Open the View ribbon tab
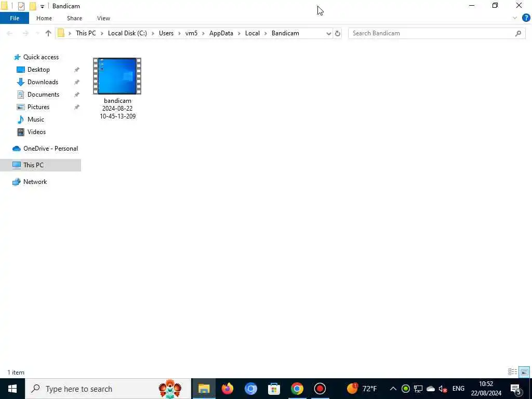532x399 pixels. [103, 18]
